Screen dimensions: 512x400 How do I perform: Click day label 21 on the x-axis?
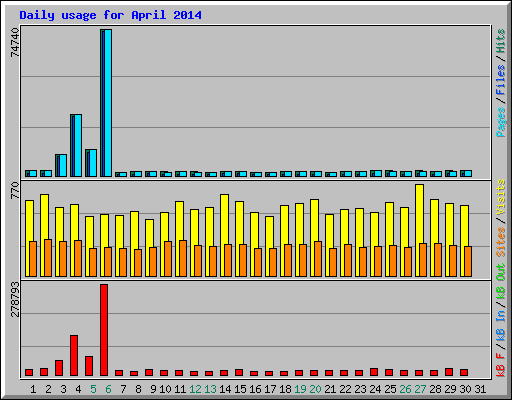tap(330, 389)
